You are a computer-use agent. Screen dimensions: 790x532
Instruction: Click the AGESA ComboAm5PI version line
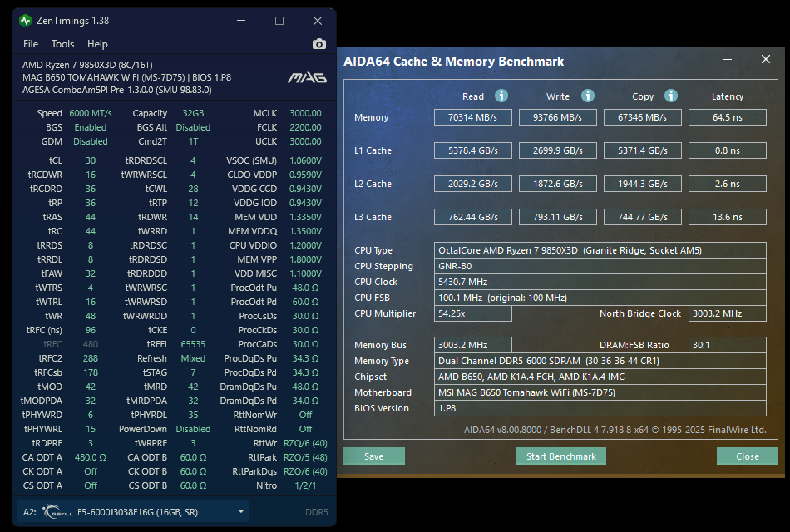coord(117,90)
